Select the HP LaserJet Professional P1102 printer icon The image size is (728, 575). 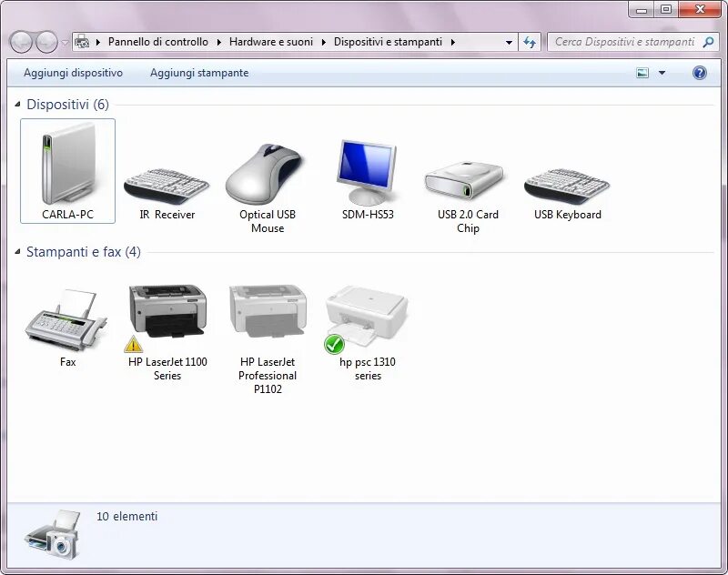coord(268,311)
